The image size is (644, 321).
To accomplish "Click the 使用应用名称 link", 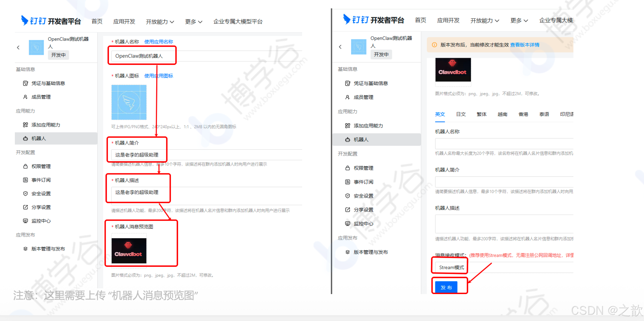I will [158, 42].
